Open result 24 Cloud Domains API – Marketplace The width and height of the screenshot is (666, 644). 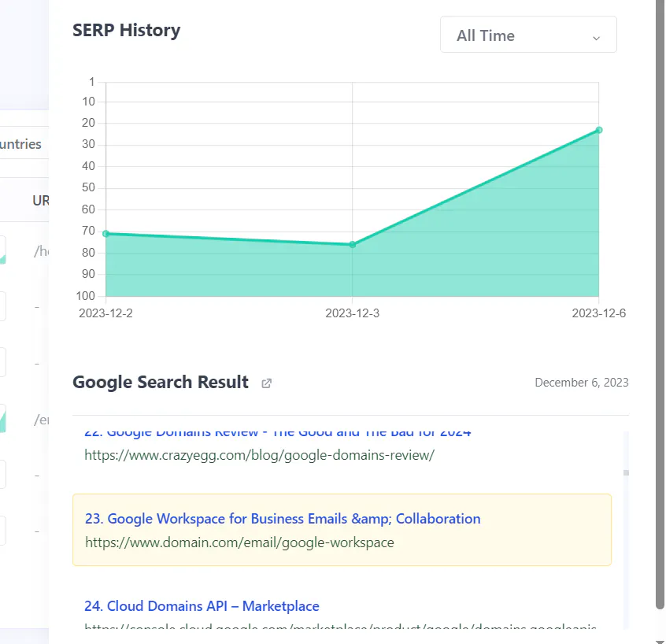[202, 605]
